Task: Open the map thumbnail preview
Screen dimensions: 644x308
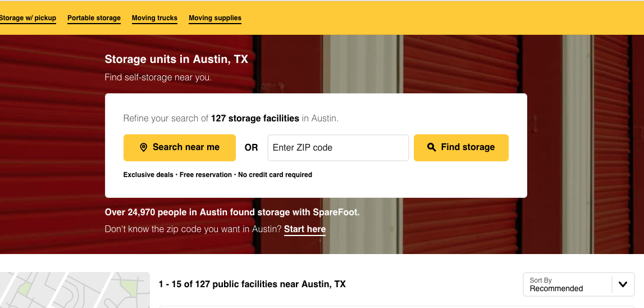Action: 75,290
